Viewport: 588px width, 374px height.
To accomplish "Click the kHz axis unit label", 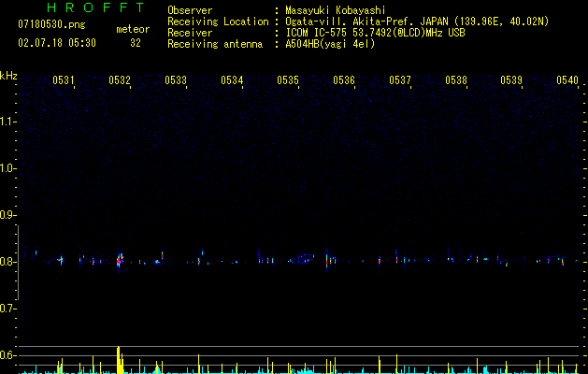I will tap(8, 76).
